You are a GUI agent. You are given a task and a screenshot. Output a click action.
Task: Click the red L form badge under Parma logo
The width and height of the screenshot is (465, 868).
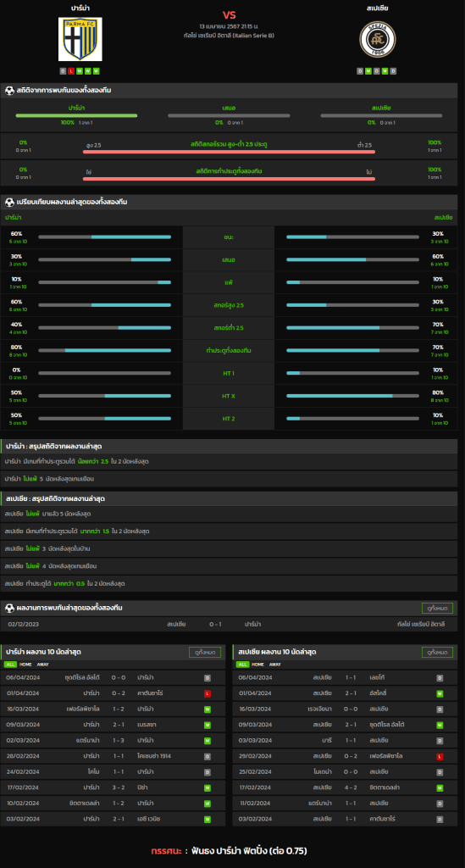[71, 71]
